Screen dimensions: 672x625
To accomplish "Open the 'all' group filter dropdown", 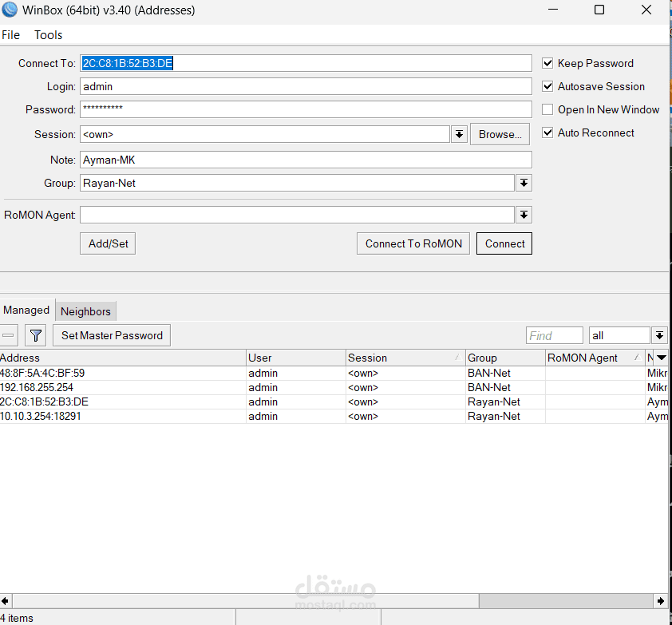I will pyautogui.click(x=659, y=335).
